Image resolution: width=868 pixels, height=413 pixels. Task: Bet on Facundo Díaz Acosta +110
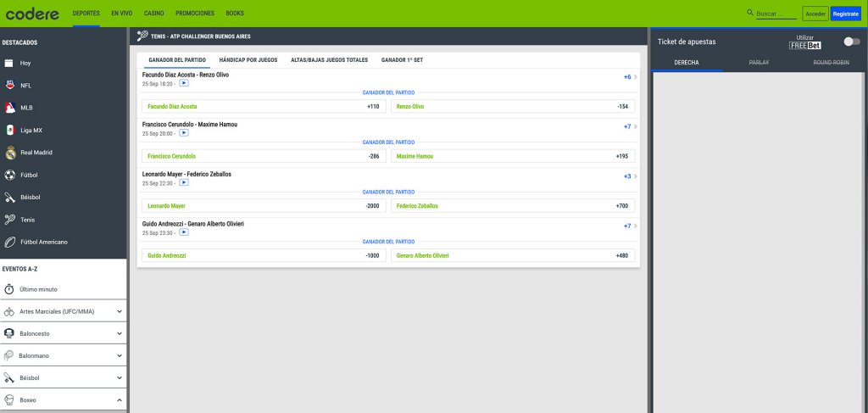(264, 106)
